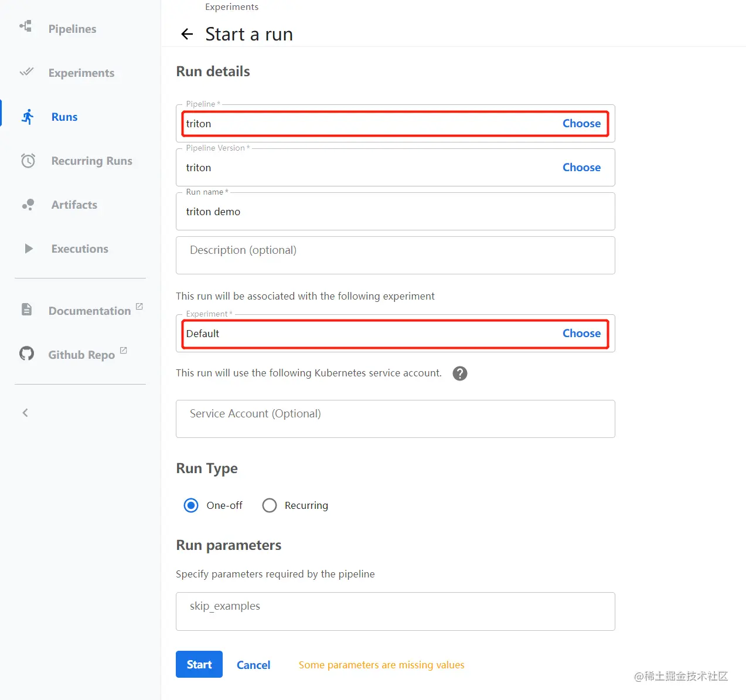The height and width of the screenshot is (700, 746).
Task: Collapse the sidebar with the chevron
Action: [x=25, y=413]
